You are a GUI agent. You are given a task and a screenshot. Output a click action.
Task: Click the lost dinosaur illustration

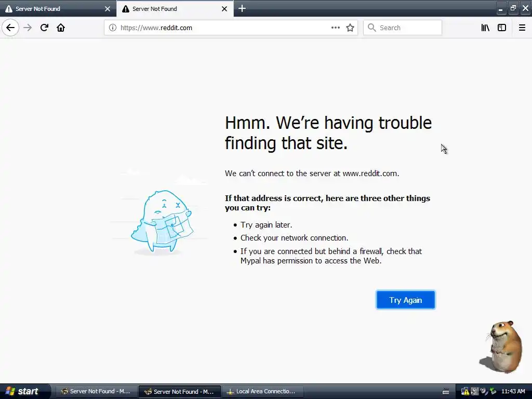161,221
